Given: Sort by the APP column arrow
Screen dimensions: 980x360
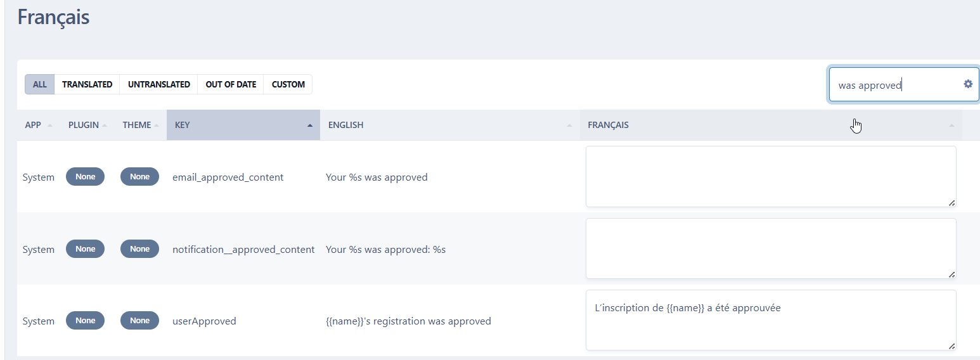Looking at the screenshot, I should [x=50, y=125].
